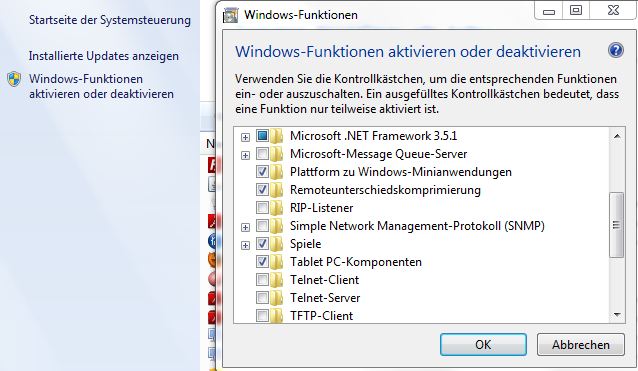This screenshot has width=638, height=371.
Task: Click the TFTP-Client folder icon
Action: (x=277, y=316)
